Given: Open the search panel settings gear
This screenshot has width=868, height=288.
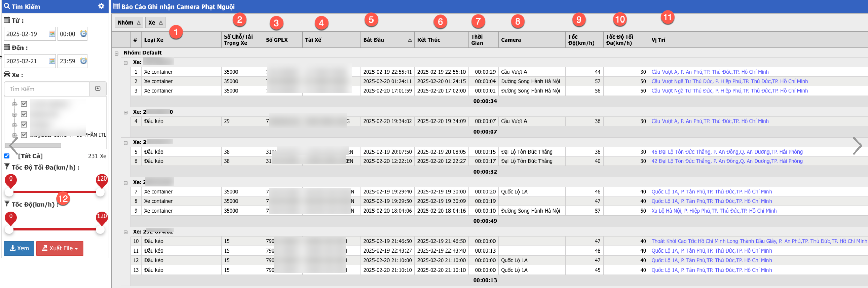Looking at the screenshot, I should coord(101,6).
